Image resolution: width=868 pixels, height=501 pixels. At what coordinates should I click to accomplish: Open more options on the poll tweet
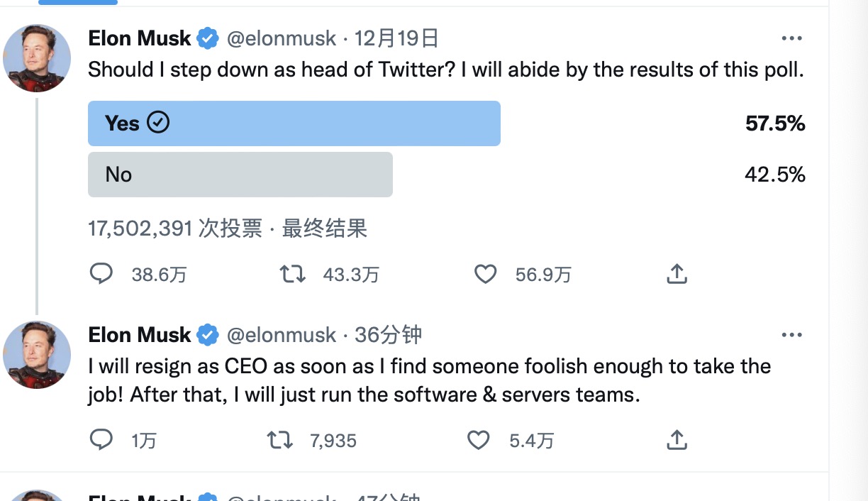pos(791,38)
